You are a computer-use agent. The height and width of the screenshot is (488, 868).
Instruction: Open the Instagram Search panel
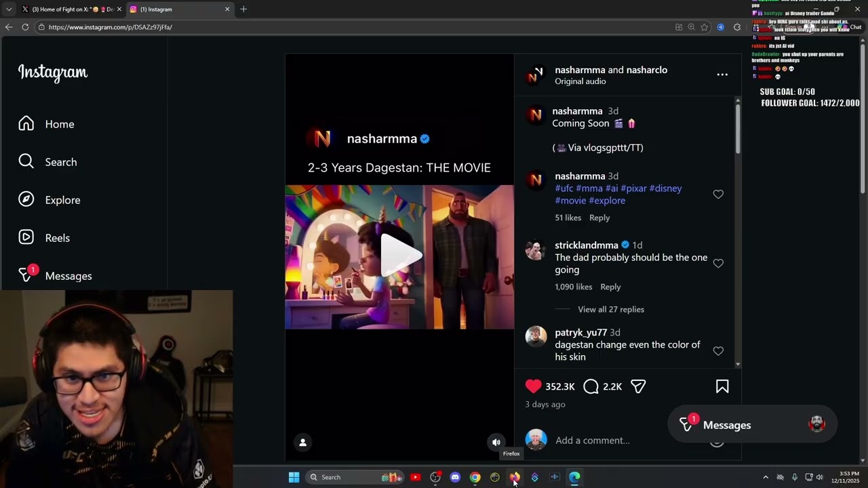(47, 162)
